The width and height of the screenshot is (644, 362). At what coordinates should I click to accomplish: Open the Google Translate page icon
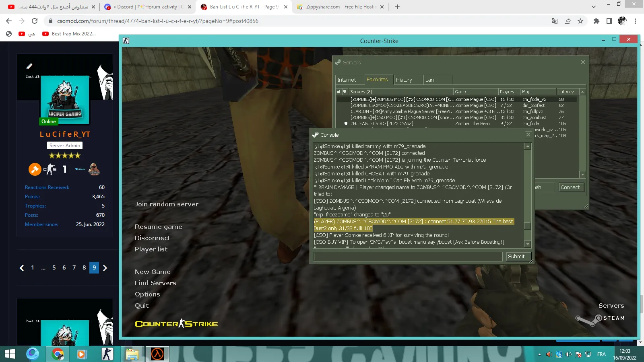[555, 21]
